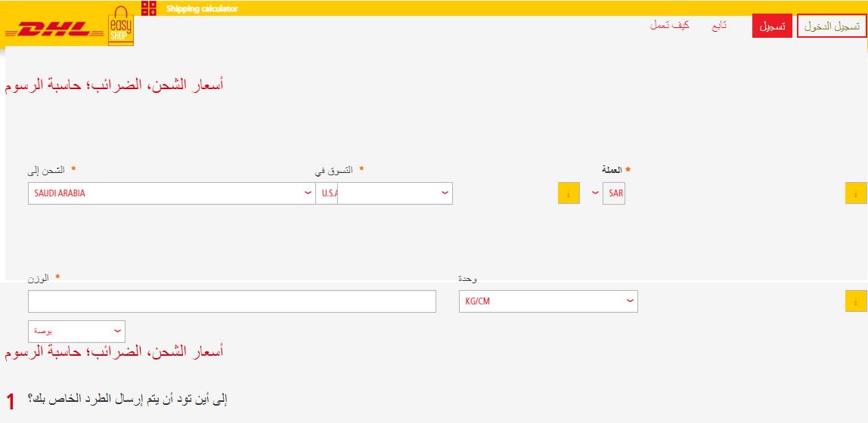Screen dimensions: 868x423
Task: Click the upper أسعار الشحن page heading
Action: tap(114, 85)
